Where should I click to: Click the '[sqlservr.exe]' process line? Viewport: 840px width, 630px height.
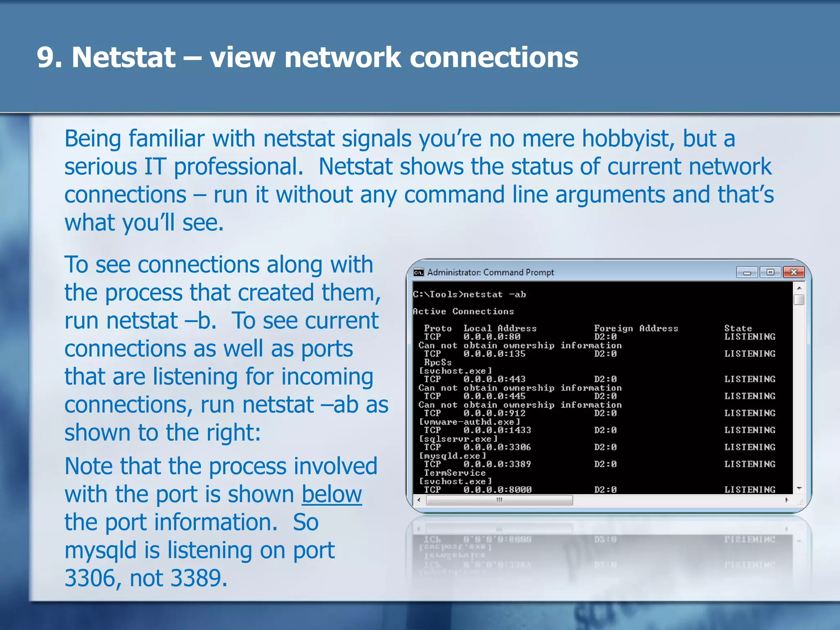(x=458, y=439)
